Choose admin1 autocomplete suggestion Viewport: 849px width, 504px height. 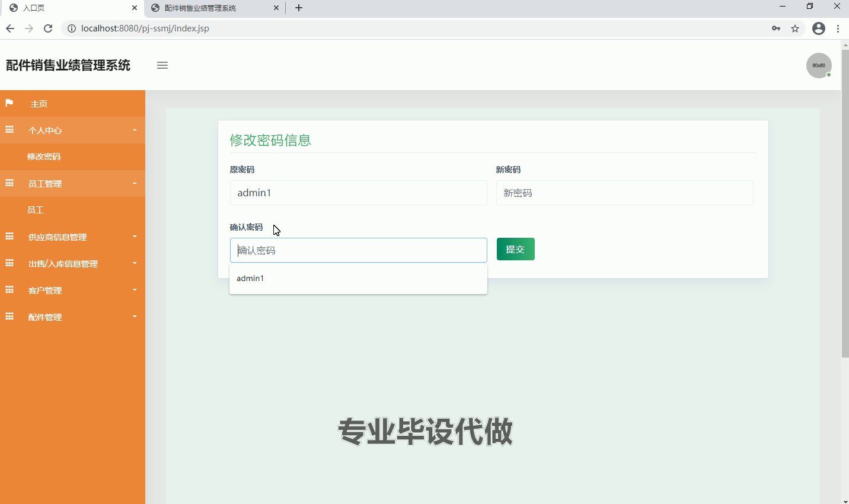(358, 278)
